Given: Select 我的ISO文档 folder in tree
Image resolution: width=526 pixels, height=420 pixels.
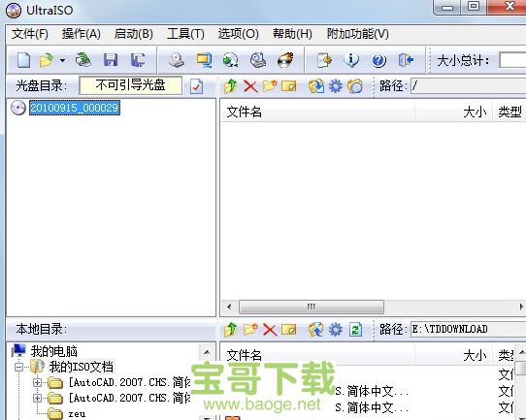Looking at the screenshot, I should pyautogui.click(x=82, y=367).
